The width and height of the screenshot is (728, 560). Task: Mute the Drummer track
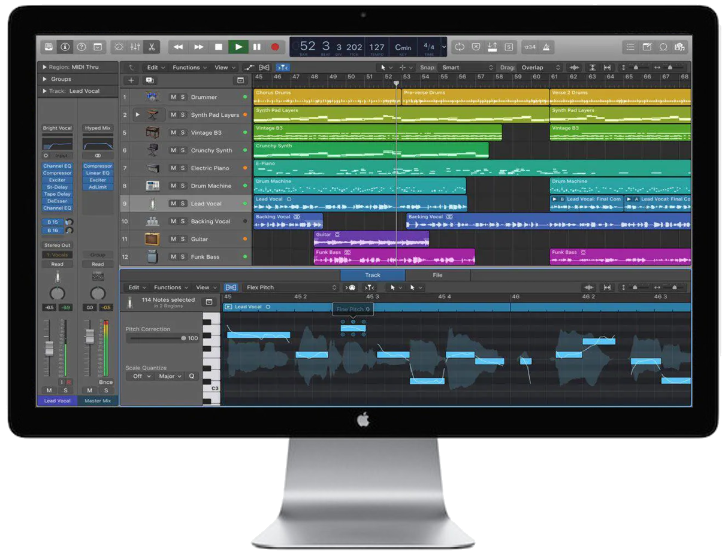(x=173, y=97)
